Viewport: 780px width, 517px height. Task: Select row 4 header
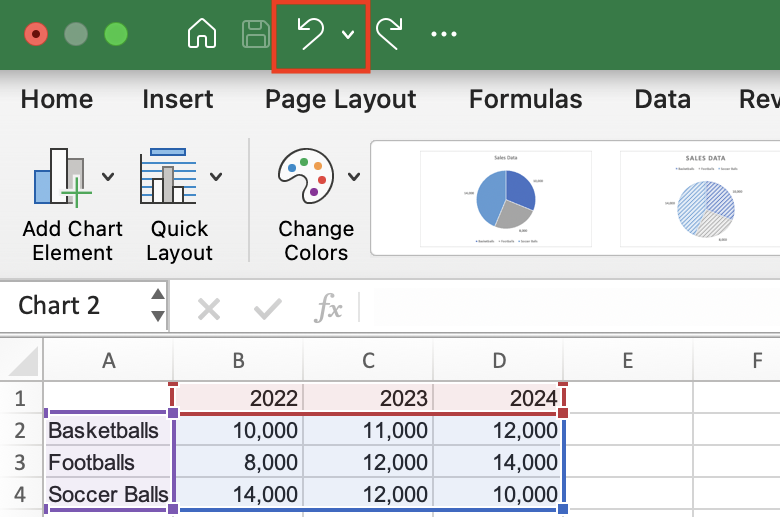click(20, 494)
